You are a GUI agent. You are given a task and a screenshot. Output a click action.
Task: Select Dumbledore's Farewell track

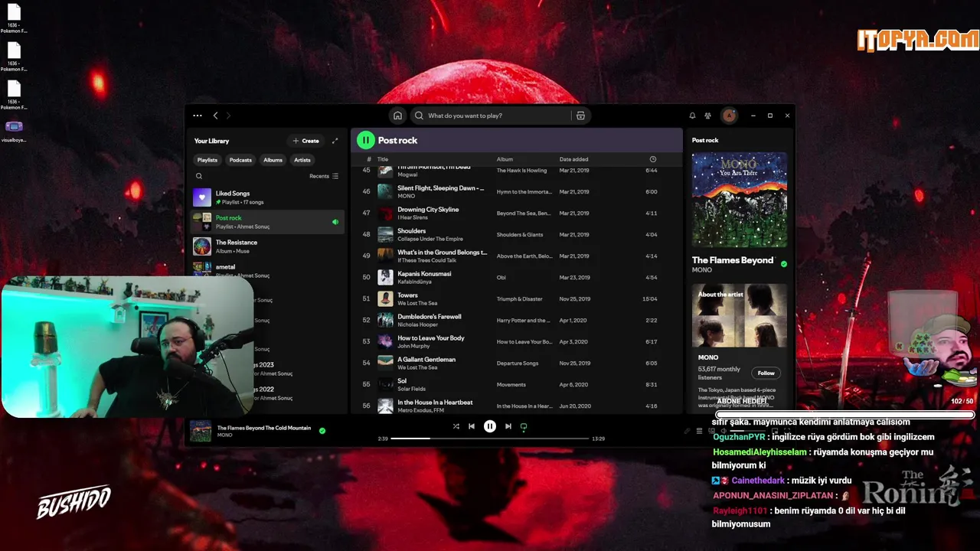click(516, 320)
